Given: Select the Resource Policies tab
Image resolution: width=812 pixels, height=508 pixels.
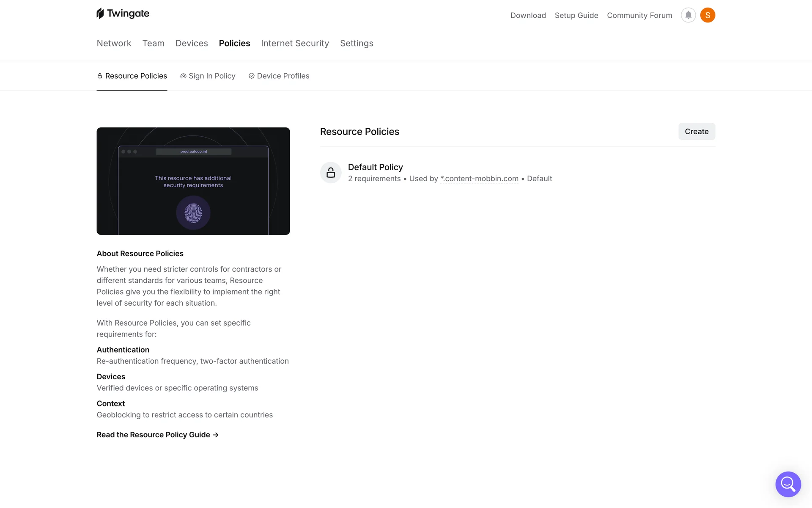Looking at the screenshot, I should (x=132, y=76).
